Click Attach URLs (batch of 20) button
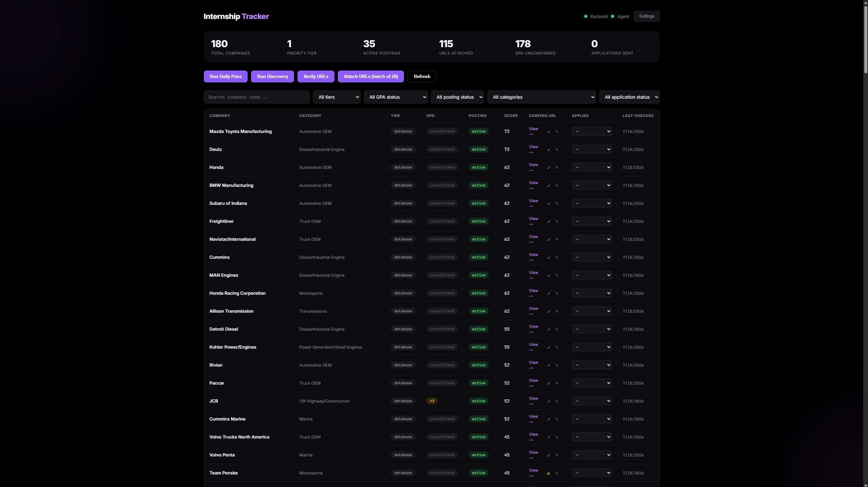868x487 pixels. (371, 76)
